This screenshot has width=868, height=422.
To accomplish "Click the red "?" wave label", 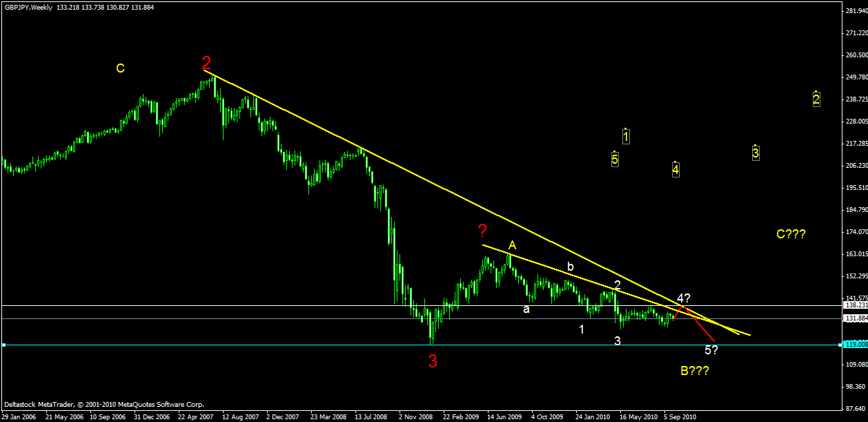I will pos(484,231).
